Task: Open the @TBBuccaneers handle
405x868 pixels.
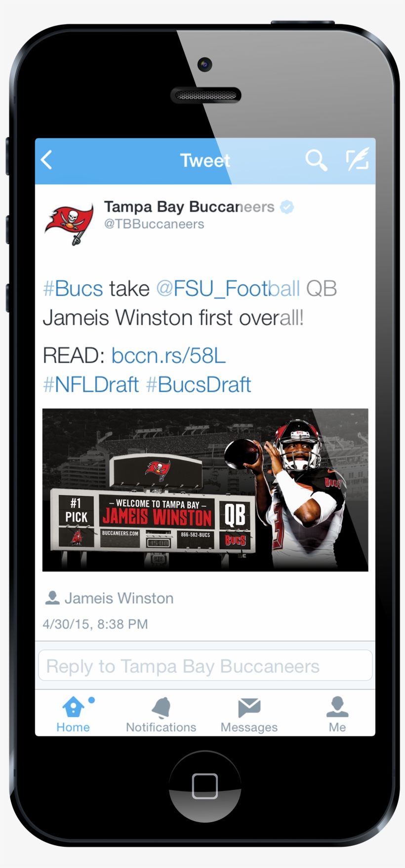Action: [154, 224]
